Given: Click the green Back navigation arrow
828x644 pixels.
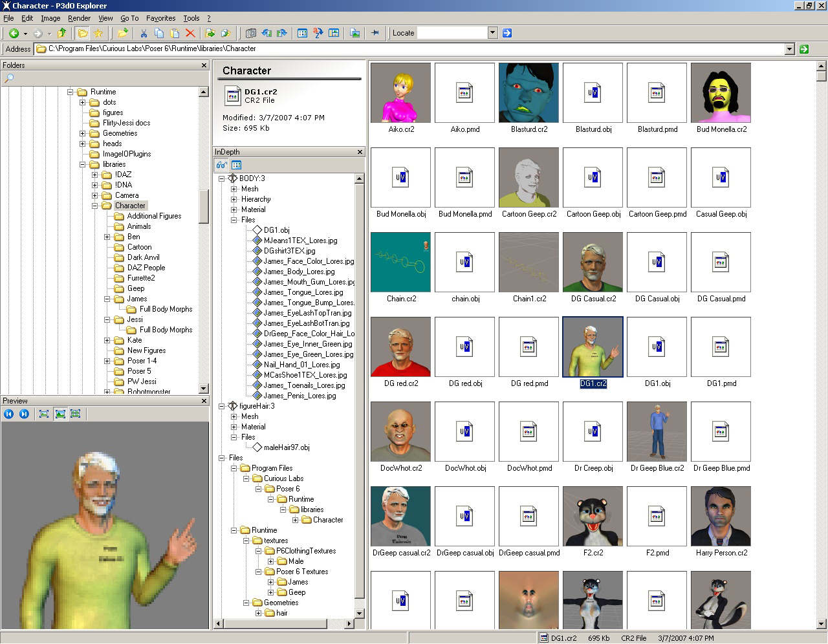Looking at the screenshot, I should pyautogui.click(x=13, y=33).
